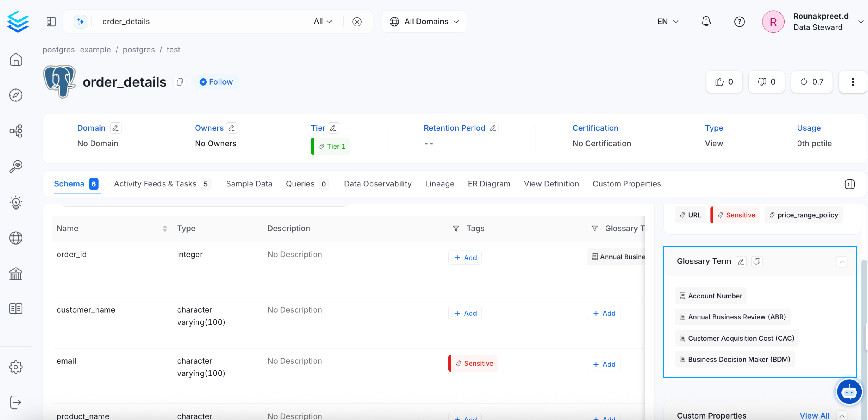
Task: Toggle Follow on order_details
Action: click(x=216, y=82)
